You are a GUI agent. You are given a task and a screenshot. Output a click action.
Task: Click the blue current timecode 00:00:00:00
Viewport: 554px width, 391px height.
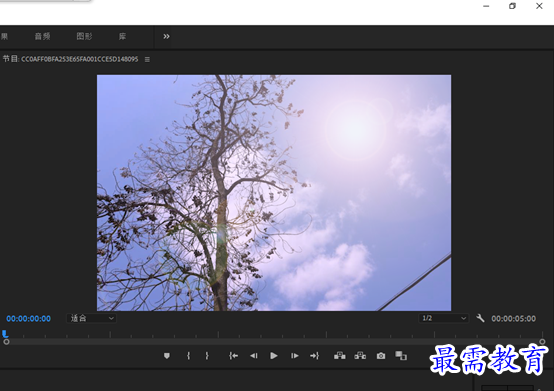pos(29,319)
